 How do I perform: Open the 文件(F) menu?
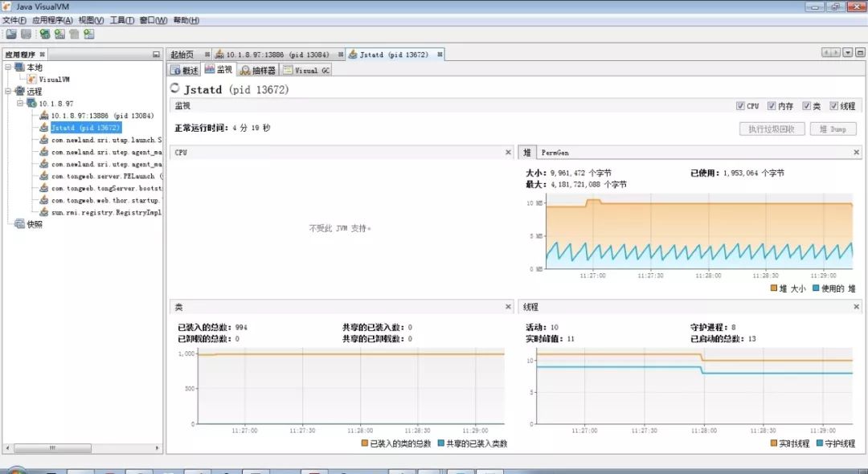coord(14,20)
